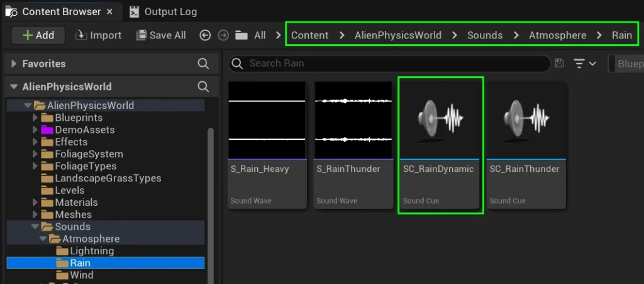Click the search icon beside AlienPhysicsWorld header
The image size is (644, 284).
pyautogui.click(x=203, y=87)
